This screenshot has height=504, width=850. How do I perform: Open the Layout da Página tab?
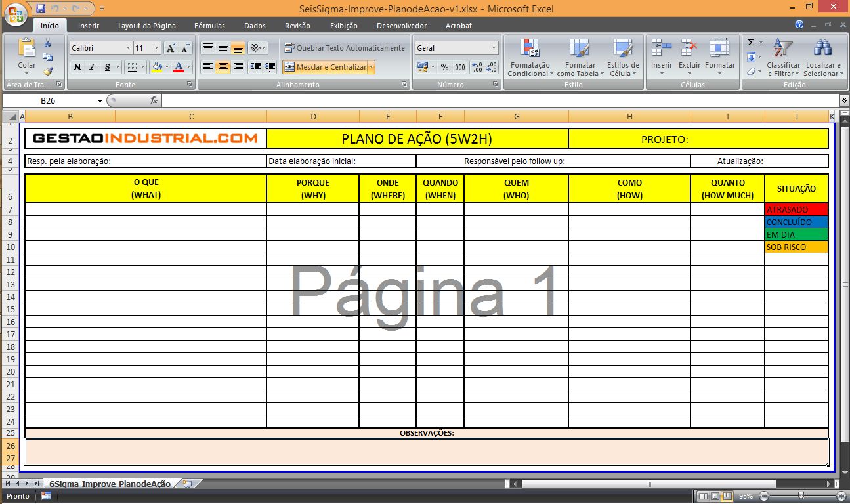(146, 26)
